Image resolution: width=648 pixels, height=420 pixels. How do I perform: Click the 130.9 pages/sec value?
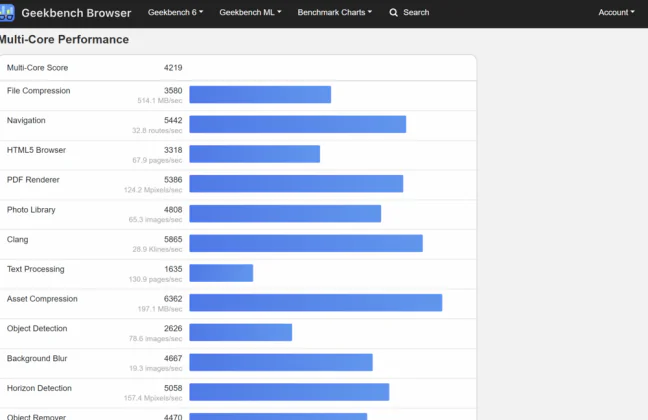155,279
